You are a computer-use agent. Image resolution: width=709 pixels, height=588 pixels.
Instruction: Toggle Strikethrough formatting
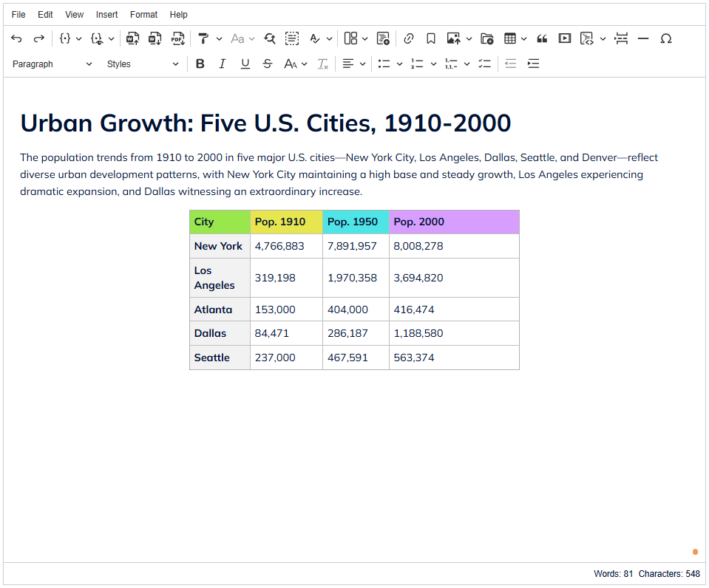[x=268, y=64]
